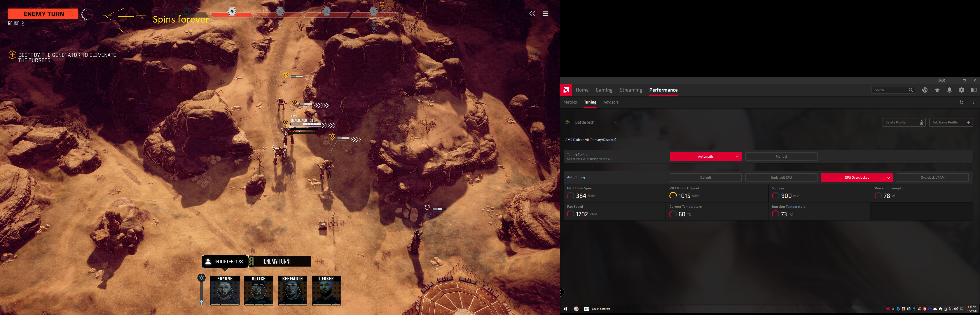Click the network tray icon

tap(961, 309)
